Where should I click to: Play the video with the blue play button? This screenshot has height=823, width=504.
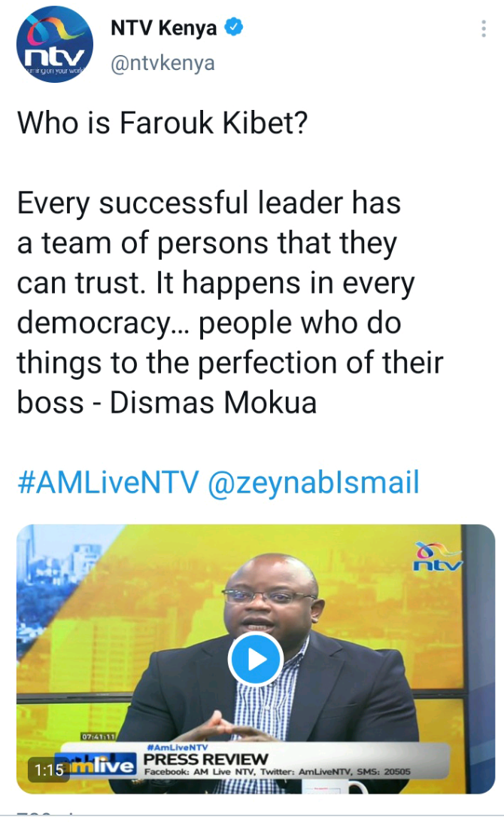pos(256,660)
